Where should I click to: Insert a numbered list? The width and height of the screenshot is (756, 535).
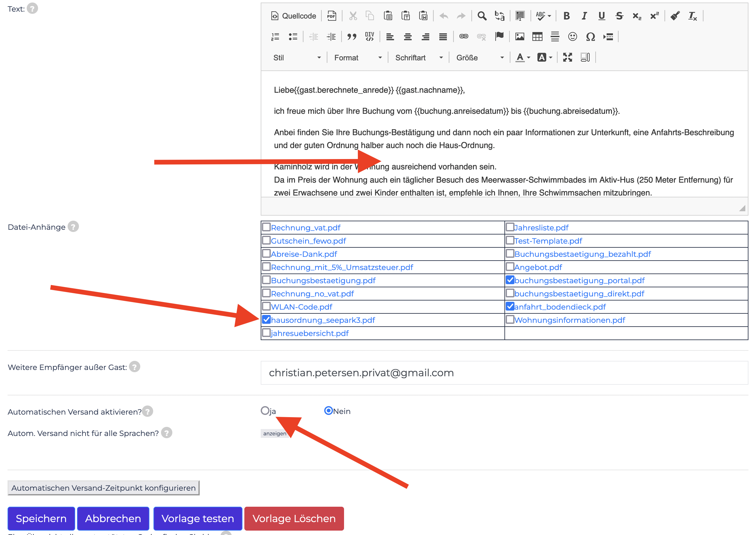(x=275, y=36)
